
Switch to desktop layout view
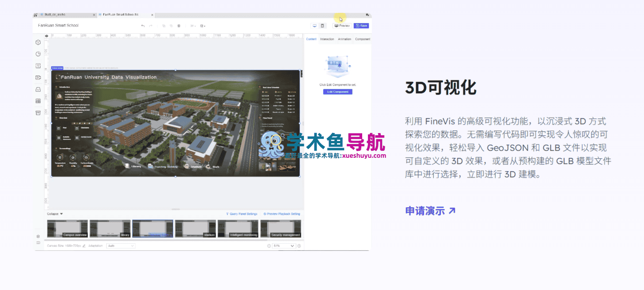[x=314, y=26]
